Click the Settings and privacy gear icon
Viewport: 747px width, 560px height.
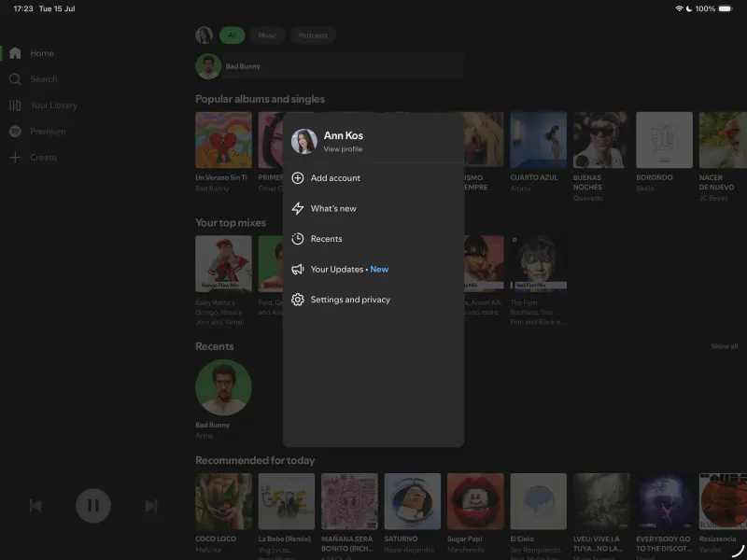pos(298,300)
